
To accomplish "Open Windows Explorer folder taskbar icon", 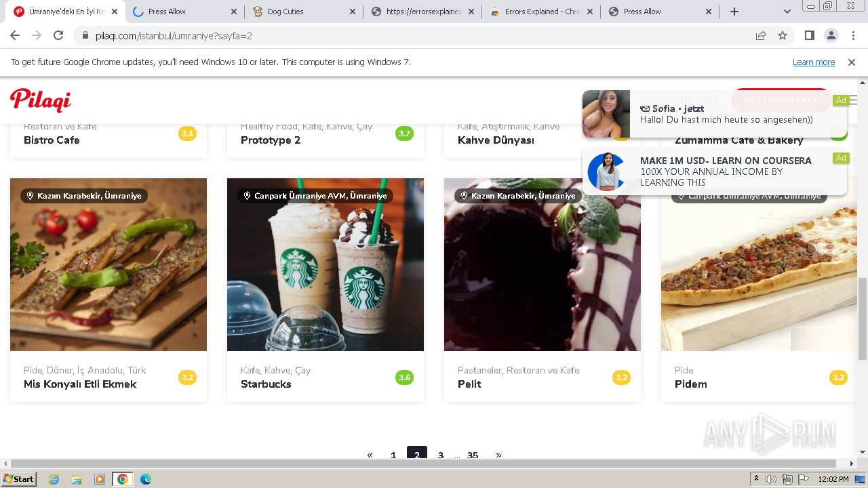I will click(x=77, y=479).
